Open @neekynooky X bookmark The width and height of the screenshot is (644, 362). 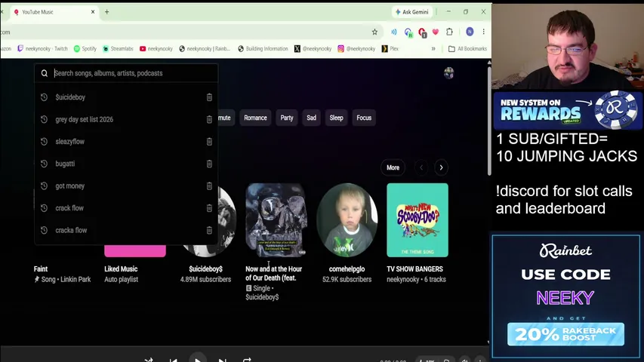click(x=313, y=48)
